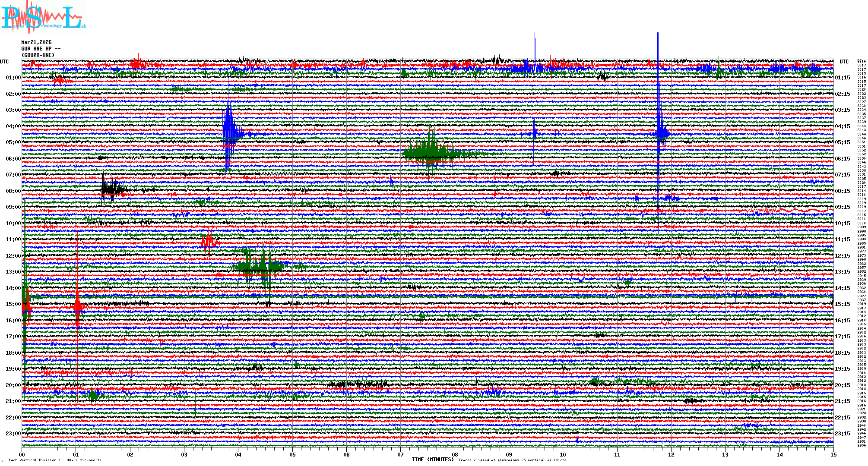Click the 12:00 hour label on left axis
This screenshot has height=466, width=868.
[13, 256]
